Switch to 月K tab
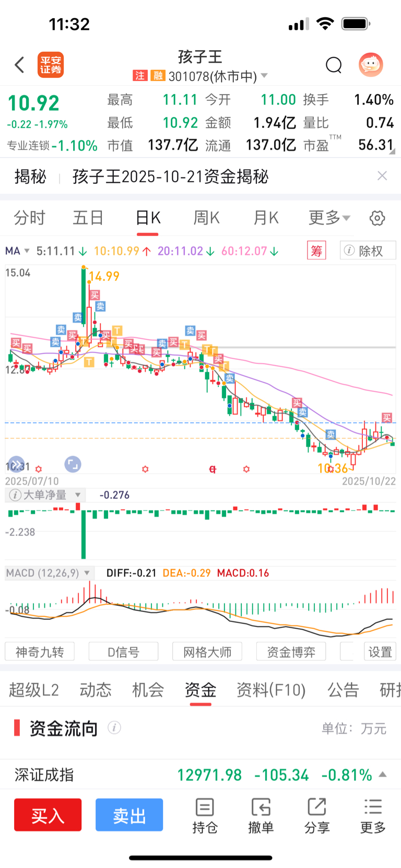The image size is (401, 868). 266,218
